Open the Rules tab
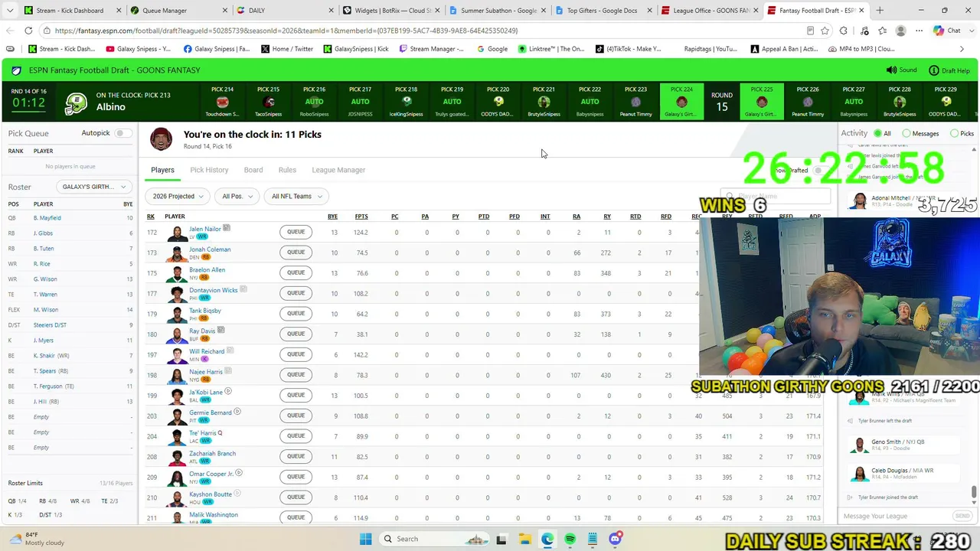Image resolution: width=980 pixels, height=551 pixels. coord(287,170)
